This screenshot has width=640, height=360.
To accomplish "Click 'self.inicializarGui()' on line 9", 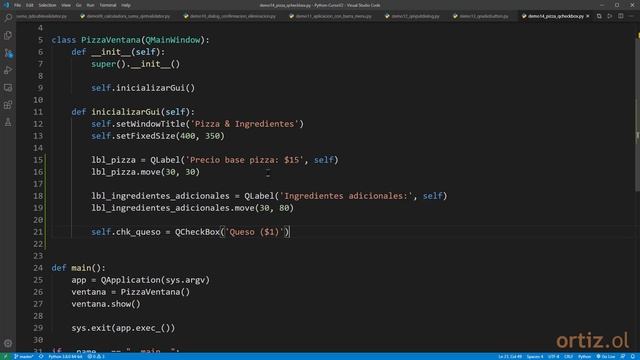I will 143,88.
